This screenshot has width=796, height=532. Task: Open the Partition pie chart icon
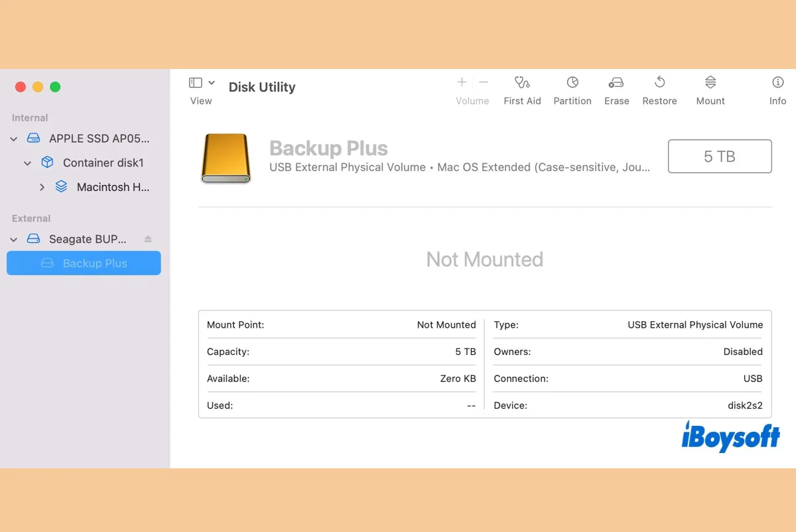(x=572, y=82)
